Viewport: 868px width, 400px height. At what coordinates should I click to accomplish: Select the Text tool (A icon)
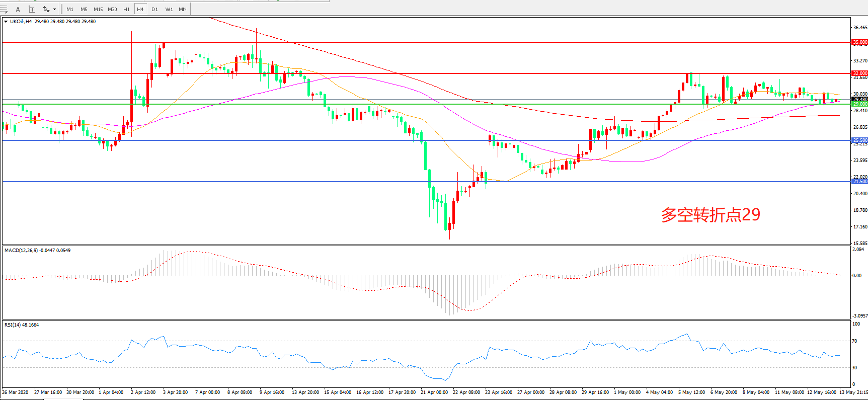click(x=18, y=9)
